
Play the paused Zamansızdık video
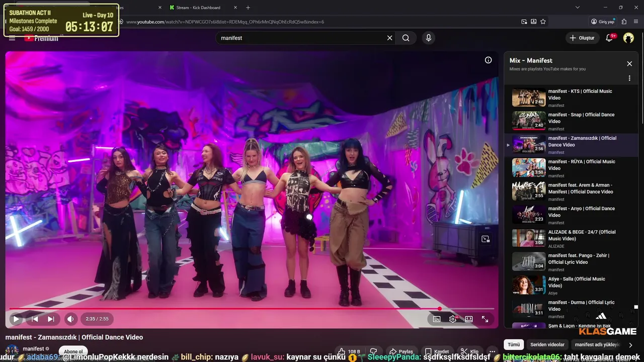16,319
